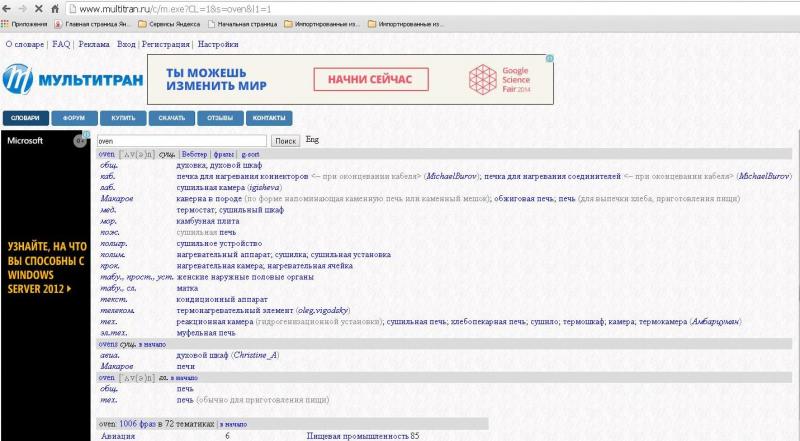Image resolution: width=800 pixels, height=441 pixels.
Task: Click the search field containing 'oven'
Action: point(181,141)
